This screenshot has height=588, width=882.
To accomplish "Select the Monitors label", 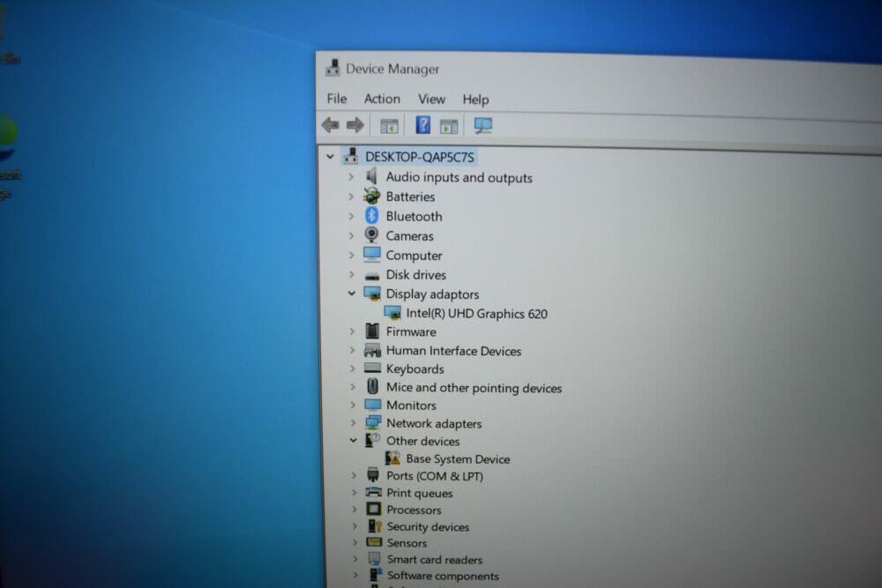I will coord(411,406).
